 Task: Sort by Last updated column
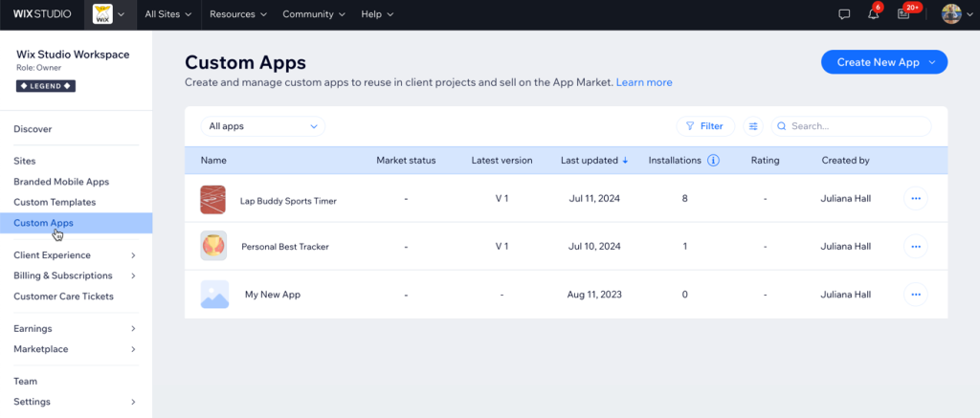pyautogui.click(x=590, y=161)
